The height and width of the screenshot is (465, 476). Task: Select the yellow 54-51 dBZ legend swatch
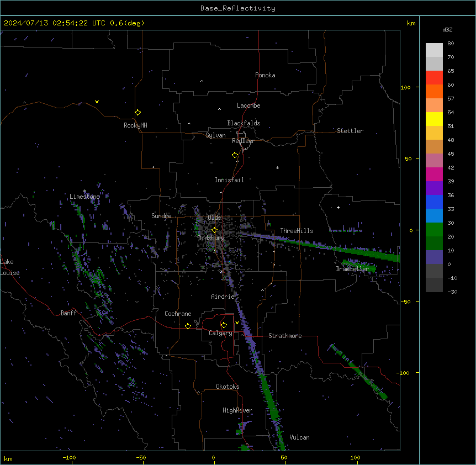click(x=434, y=119)
